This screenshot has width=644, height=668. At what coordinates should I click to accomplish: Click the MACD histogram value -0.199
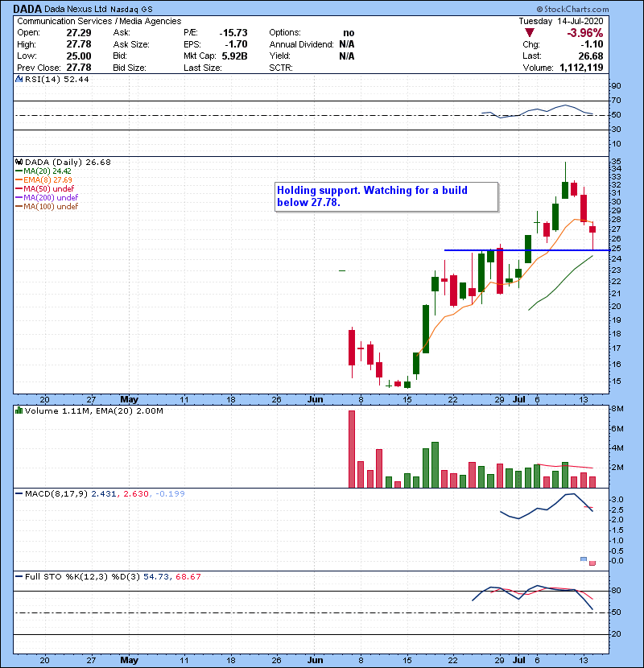[x=170, y=494]
